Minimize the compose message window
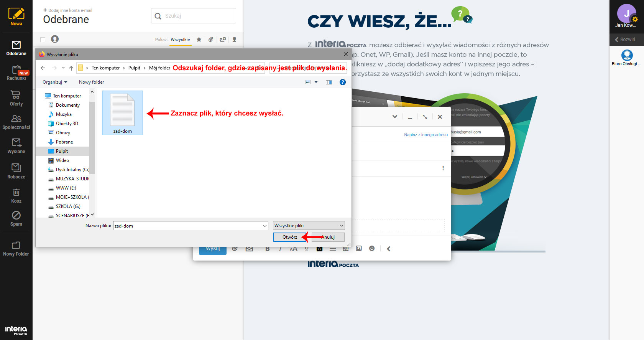This screenshot has width=644, height=340. coord(410,117)
